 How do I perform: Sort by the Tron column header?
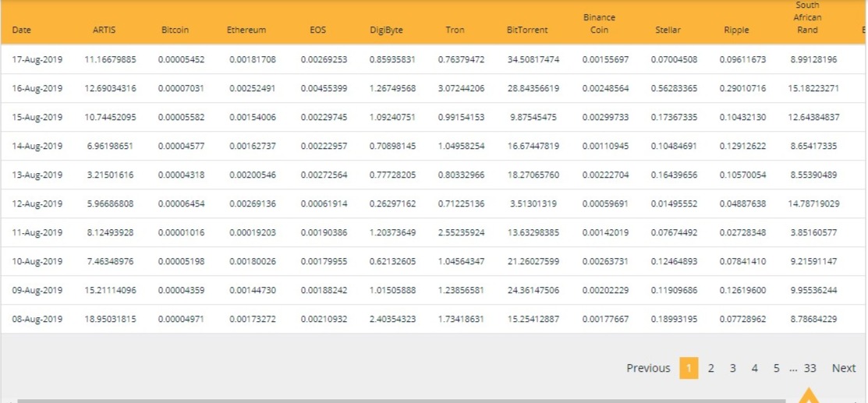[x=455, y=30]
